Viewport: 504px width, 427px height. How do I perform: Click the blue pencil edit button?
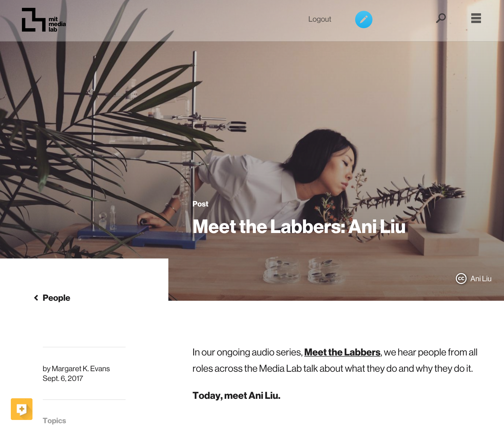[x=364, y=20]
